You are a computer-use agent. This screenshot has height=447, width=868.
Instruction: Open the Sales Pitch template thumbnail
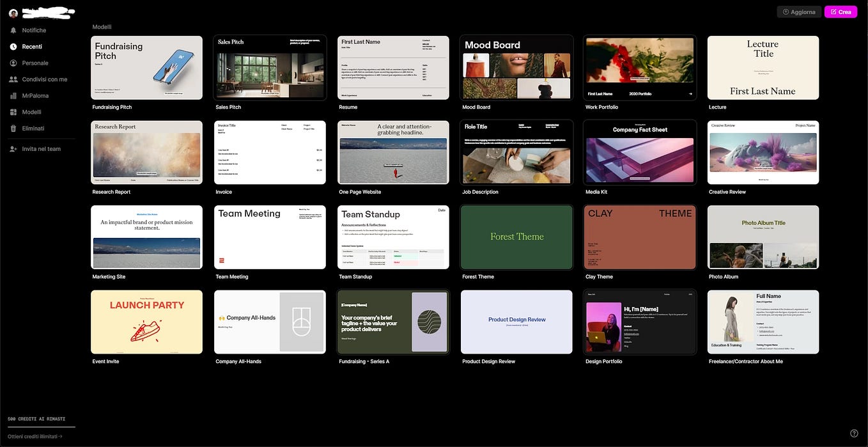click(x=270, y=68)
